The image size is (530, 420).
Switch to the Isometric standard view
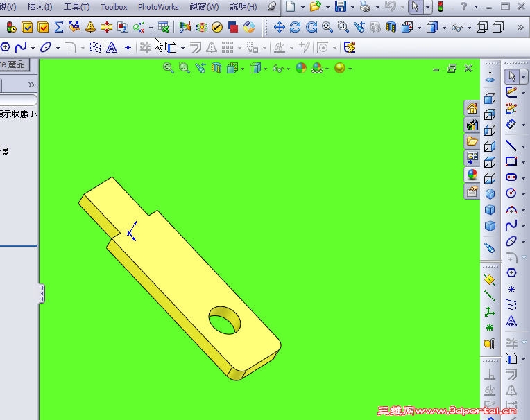[x=490, y=194]
